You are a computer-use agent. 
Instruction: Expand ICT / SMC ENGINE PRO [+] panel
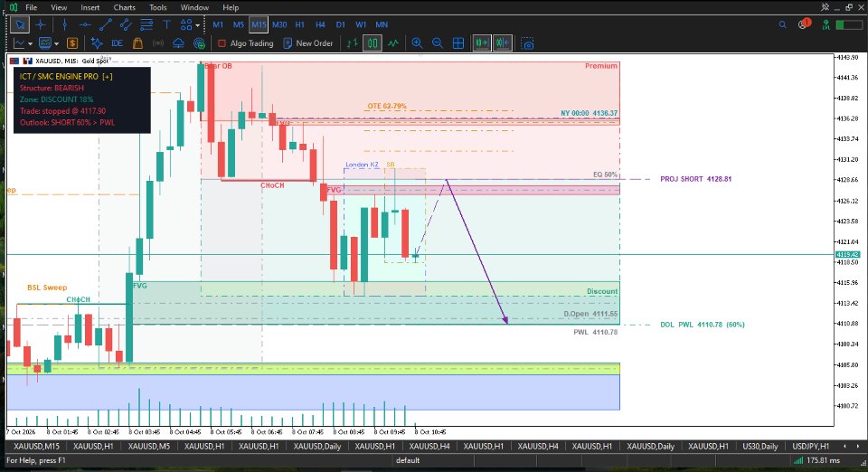point(108,76)
